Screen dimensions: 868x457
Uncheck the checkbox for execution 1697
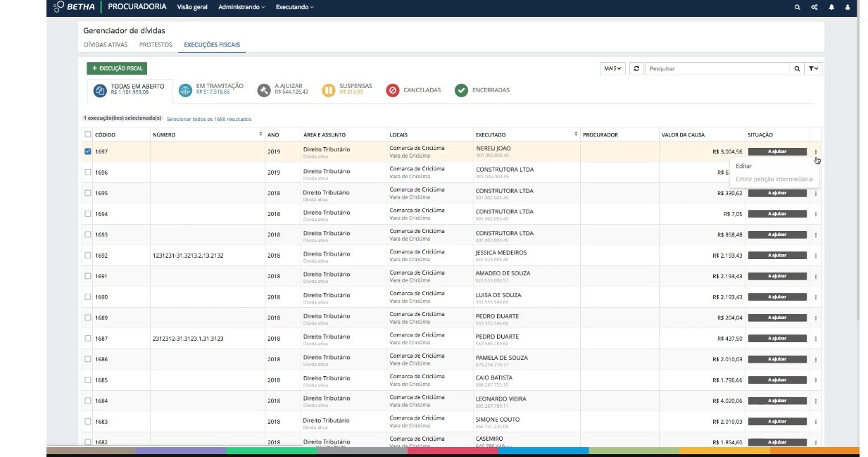point(88,151)
